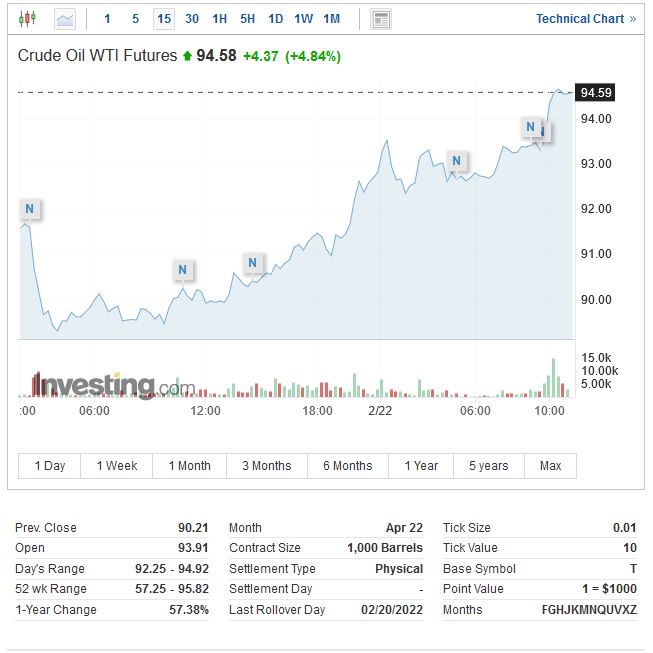
Task: Choose the 30 minute interval
Action: [x=192, y=19]
